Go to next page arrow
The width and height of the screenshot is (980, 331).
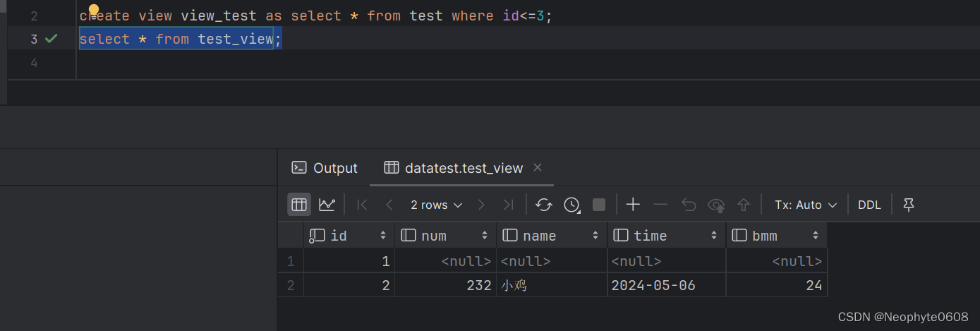(481, 205)
